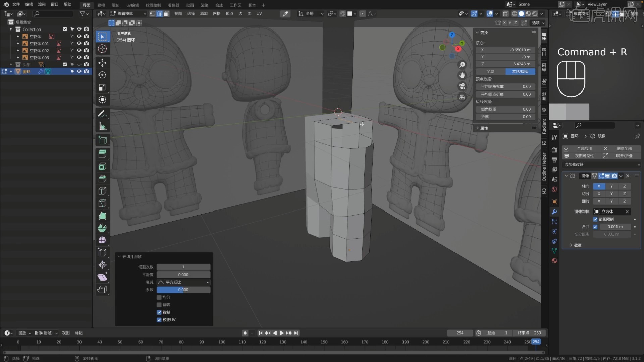Image resolution: width=644 pixels, height=362 pixels.
Task: Toggle mirror axis X button
Action: [x=599, y=186]
